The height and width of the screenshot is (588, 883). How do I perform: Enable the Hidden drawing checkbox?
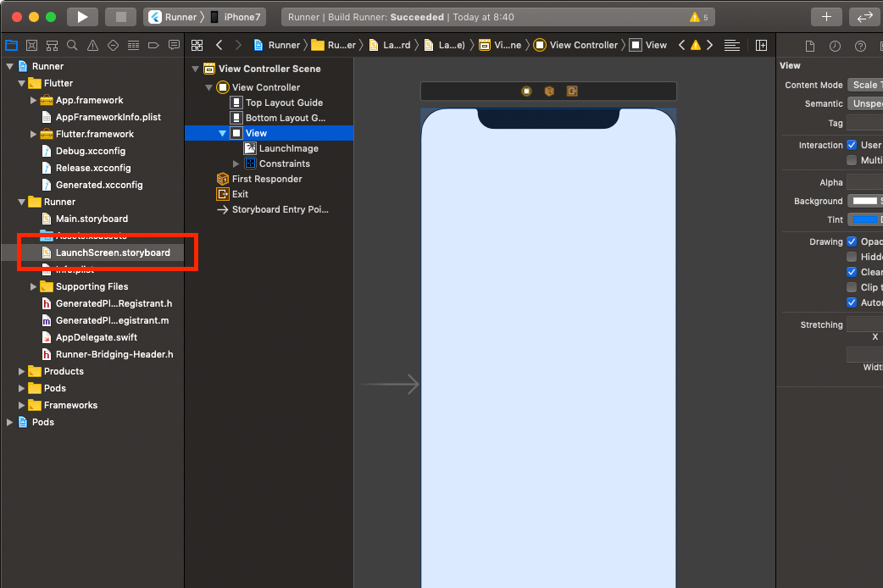pos(852,257)
